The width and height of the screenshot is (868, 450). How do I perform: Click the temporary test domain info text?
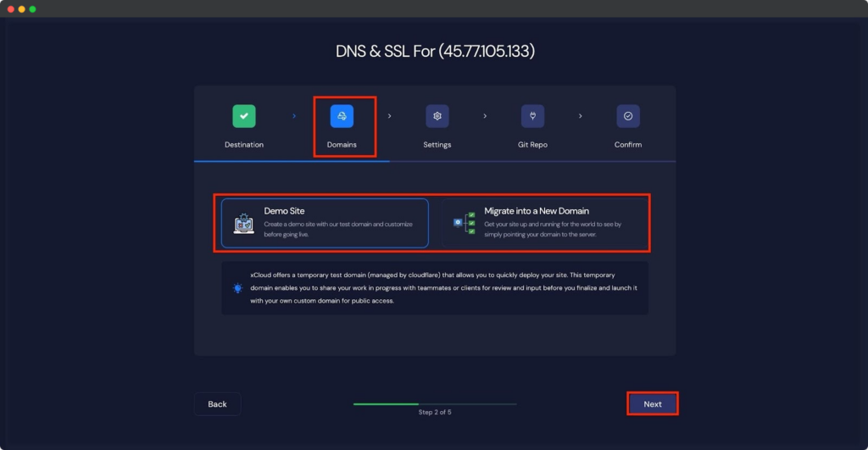(441, 288)
